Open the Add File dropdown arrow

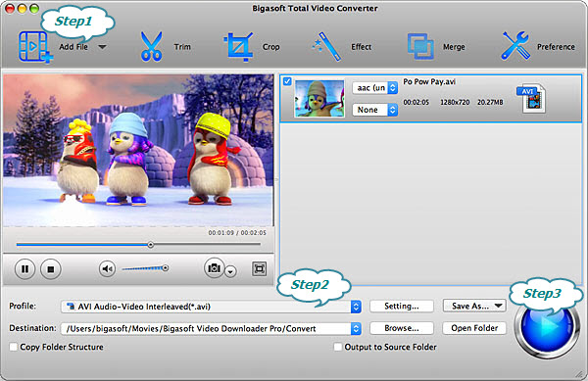coord(102,47)
